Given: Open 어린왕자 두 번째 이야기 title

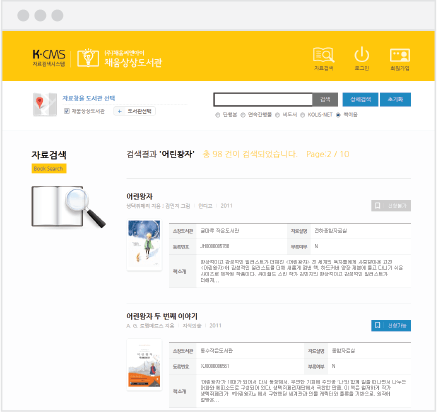Looking at the screenshot, I should click(x=162, y=316).
